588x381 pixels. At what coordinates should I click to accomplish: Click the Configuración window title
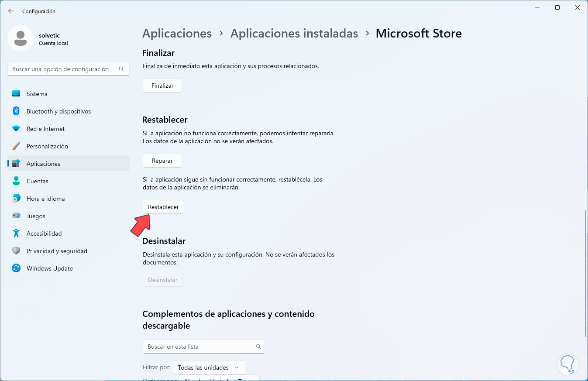38,11
